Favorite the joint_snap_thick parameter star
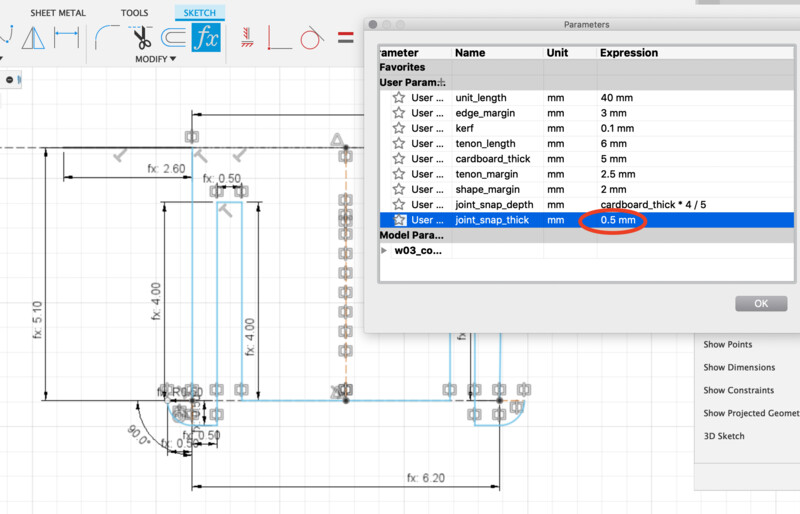Viewport: 800px width, 514px height. point(399,220)
